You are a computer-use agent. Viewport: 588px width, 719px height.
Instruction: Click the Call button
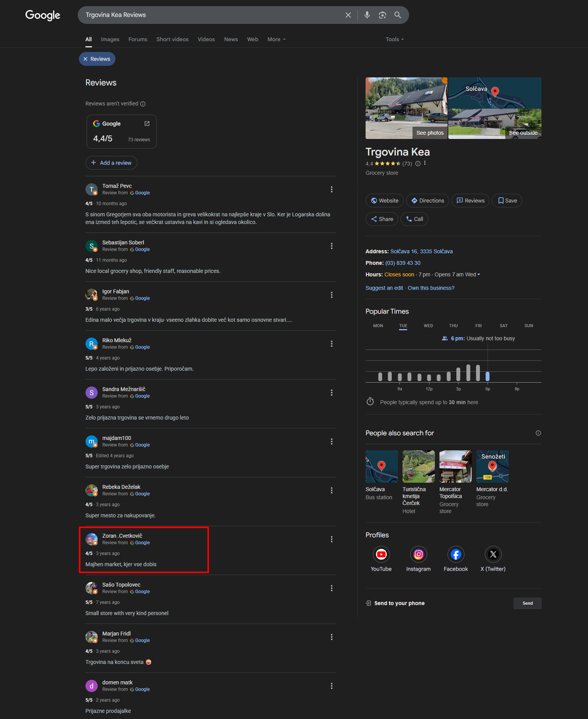coord(414,219)
